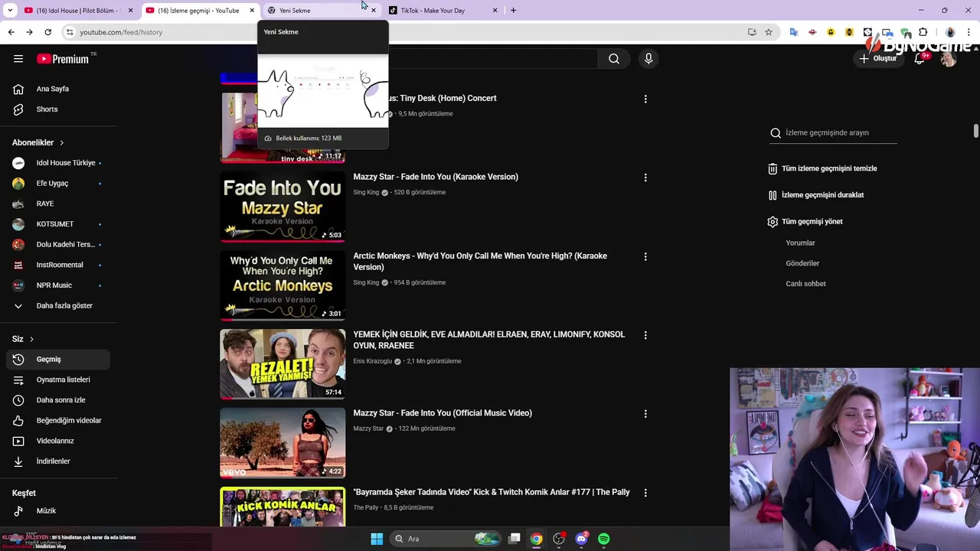Open options for YEMEK İÇİN GELDİK video
Viewport: 980px width, 551px height.
pos(645,335)
